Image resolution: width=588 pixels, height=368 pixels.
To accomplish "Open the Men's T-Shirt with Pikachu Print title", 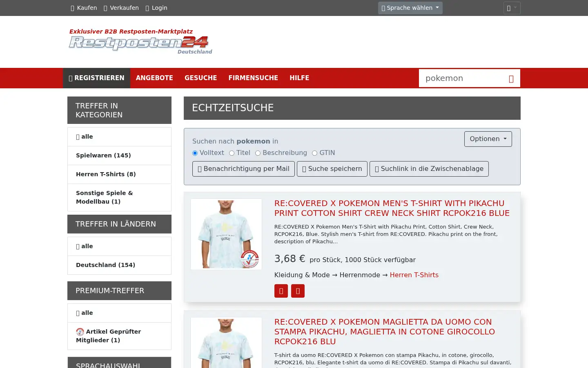I will [x=392, y=208].
